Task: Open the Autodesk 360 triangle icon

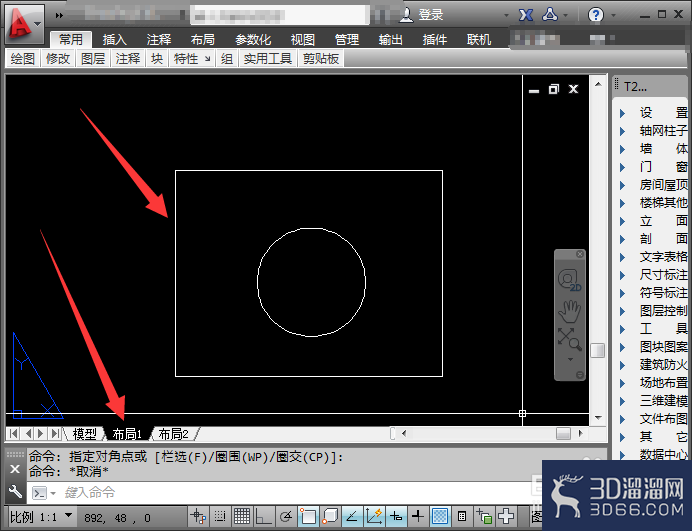Action: click(x=550, y=15)
